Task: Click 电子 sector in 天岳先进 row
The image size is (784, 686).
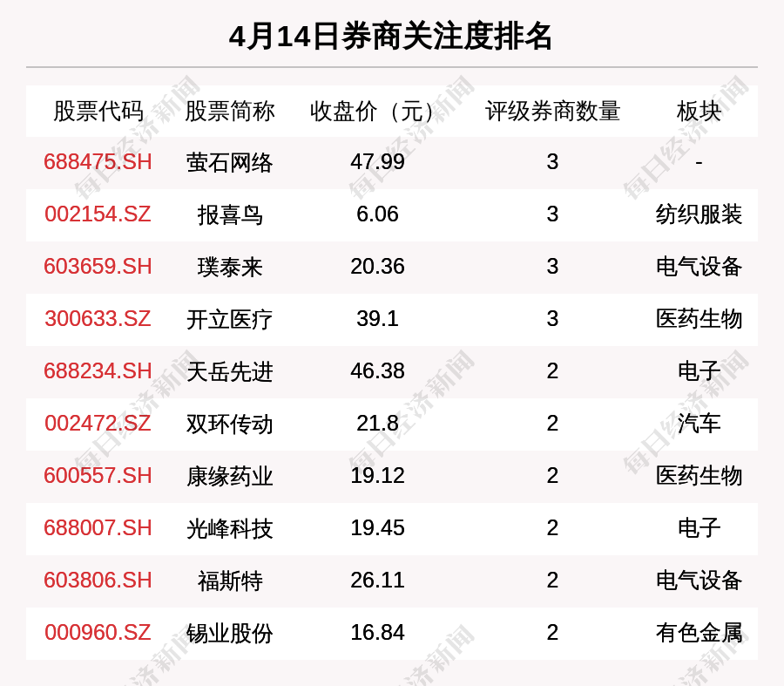Action: [x=699, y=371]
